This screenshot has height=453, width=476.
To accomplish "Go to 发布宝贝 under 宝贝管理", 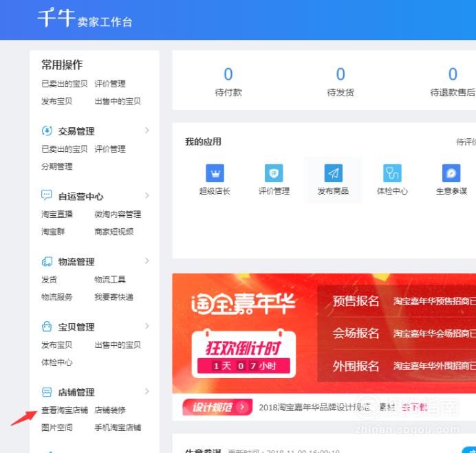I will (57, 344).
